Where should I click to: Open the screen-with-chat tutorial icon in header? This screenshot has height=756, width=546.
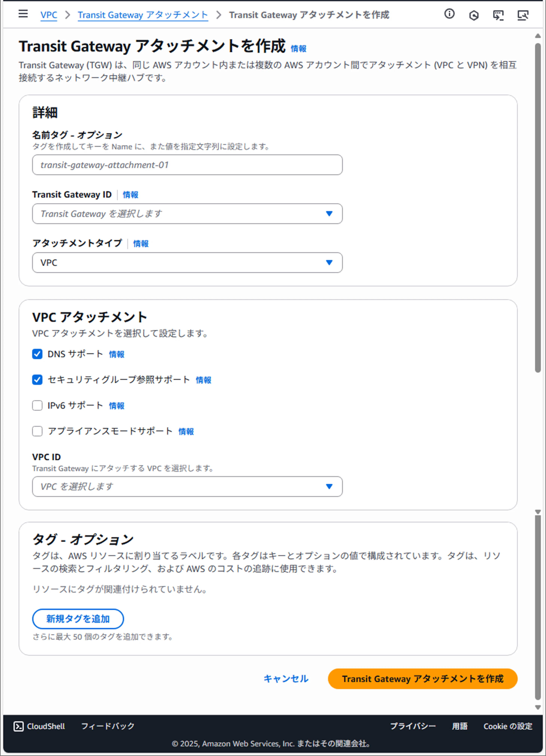point(498,15)
